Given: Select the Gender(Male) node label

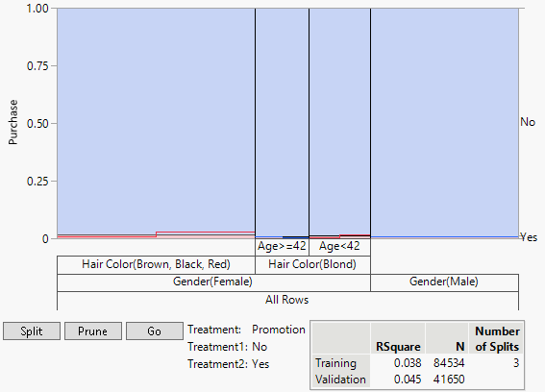Looking at the screenshot, I should pos(444,282).
